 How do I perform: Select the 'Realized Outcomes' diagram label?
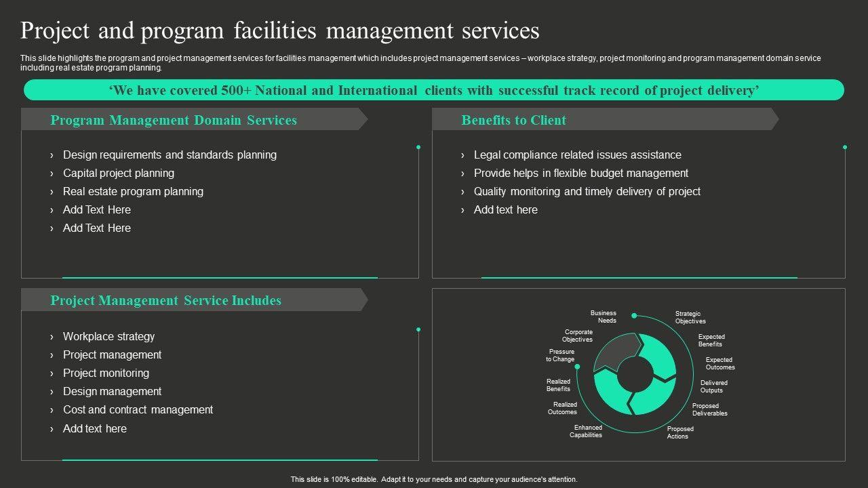click(x=562, y=408)
